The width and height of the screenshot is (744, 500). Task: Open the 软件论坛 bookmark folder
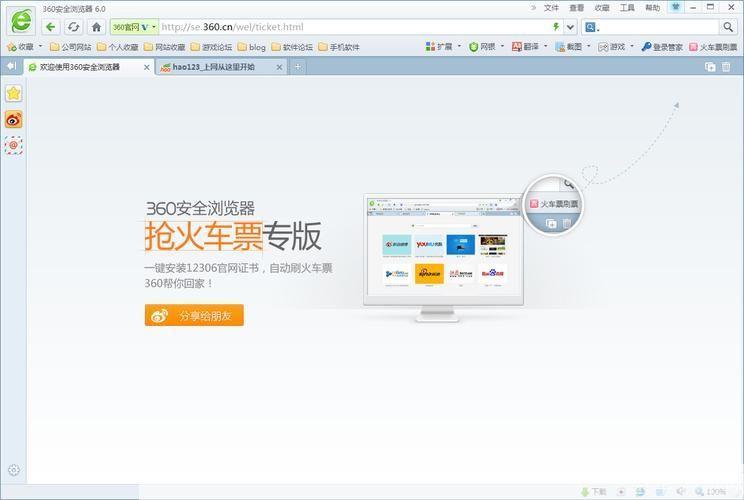292,47
